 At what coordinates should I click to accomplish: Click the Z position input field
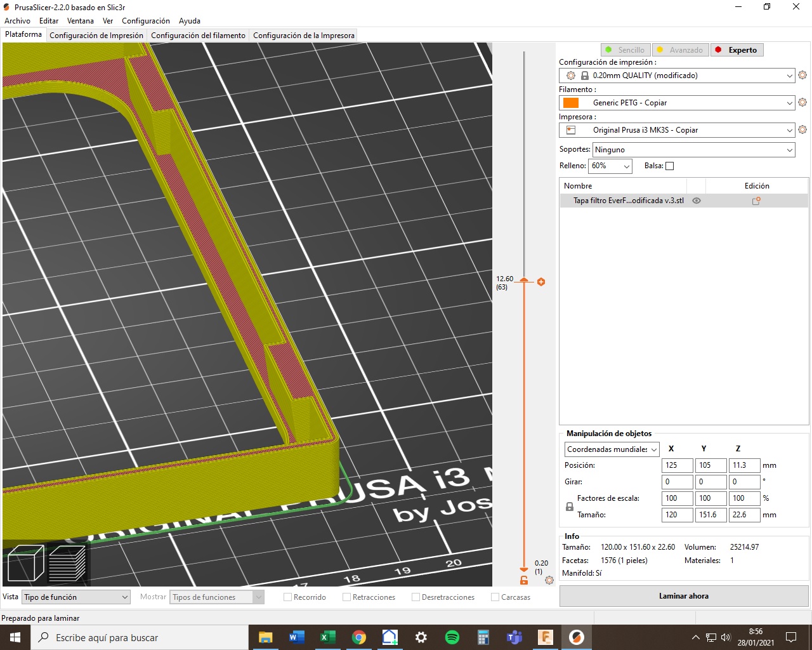pyautogui.click(x=744, y=465)
